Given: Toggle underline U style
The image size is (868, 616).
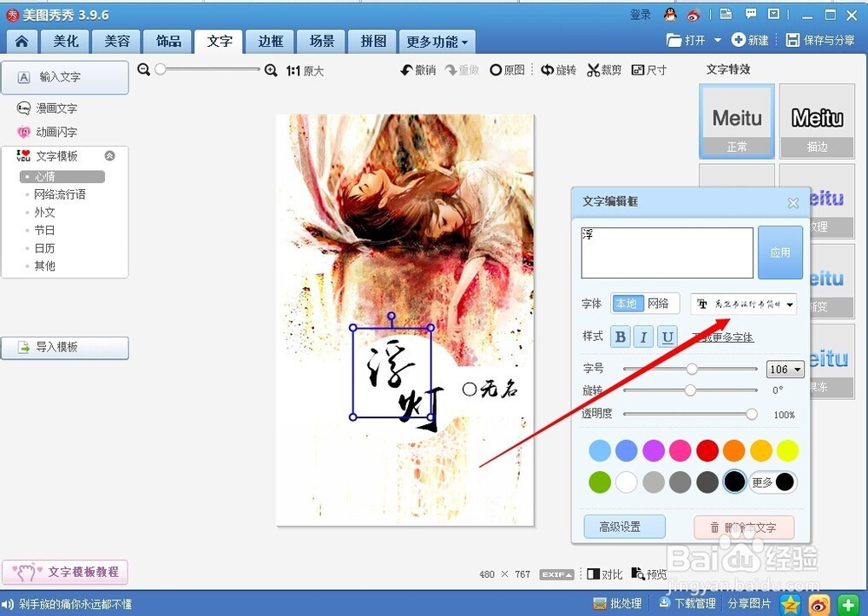Looking at the screenshot, I should pos(667,337).
